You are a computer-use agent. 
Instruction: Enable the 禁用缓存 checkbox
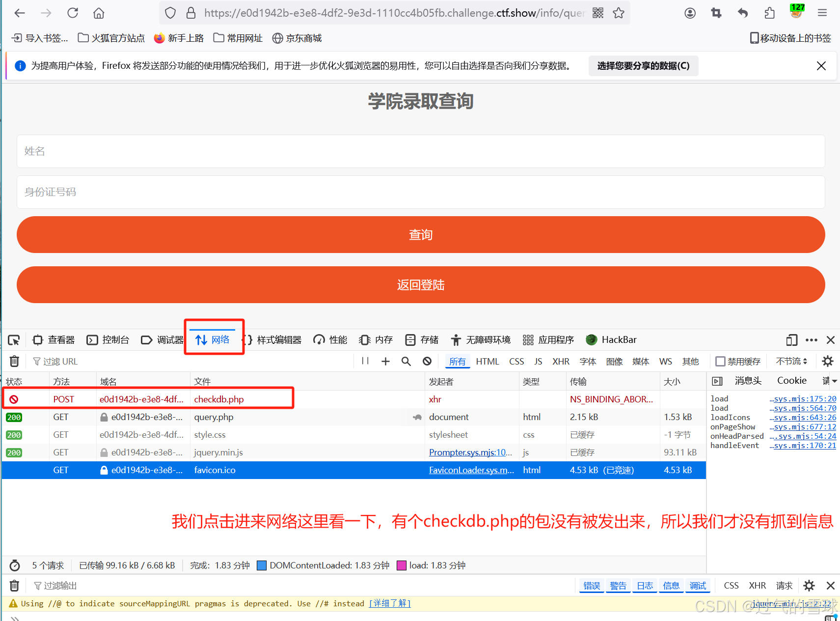721,361
